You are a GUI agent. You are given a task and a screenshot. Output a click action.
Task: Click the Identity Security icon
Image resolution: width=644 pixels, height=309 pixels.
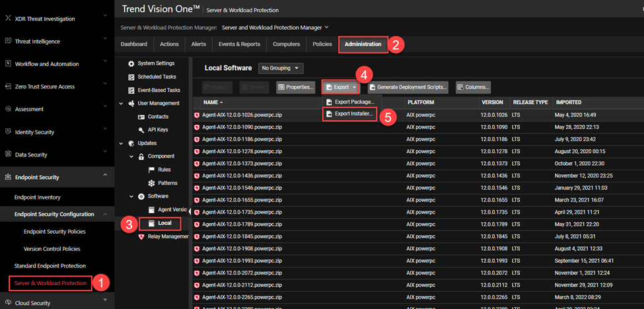pyautogui.click(x=7, y=132)
